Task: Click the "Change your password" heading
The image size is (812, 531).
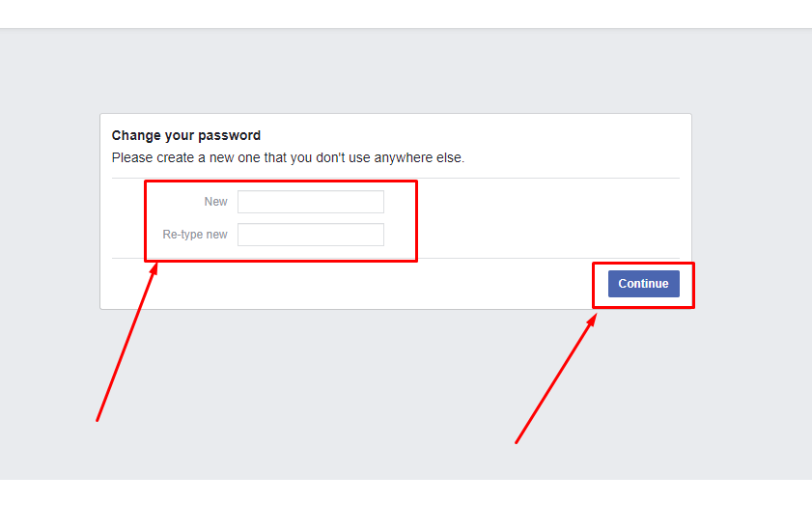Action: coord(186,136)
